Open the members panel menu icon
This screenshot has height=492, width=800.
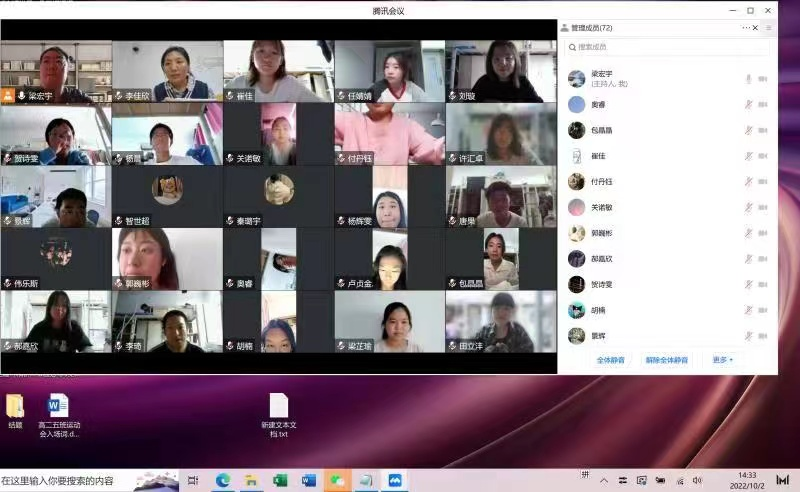pyautogui.click(x=768, y=28)
